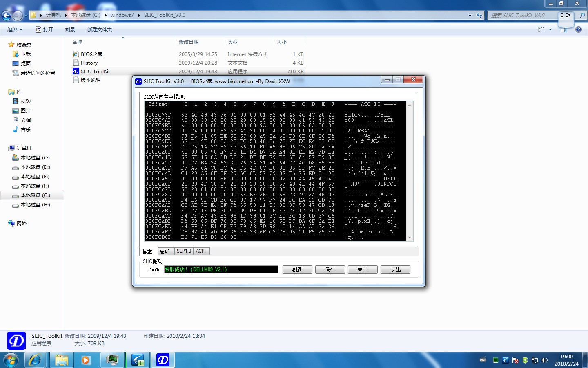Open 本地磁盘 (C:) in navigation pane
588x368 pixels.
tap(36, 157)
